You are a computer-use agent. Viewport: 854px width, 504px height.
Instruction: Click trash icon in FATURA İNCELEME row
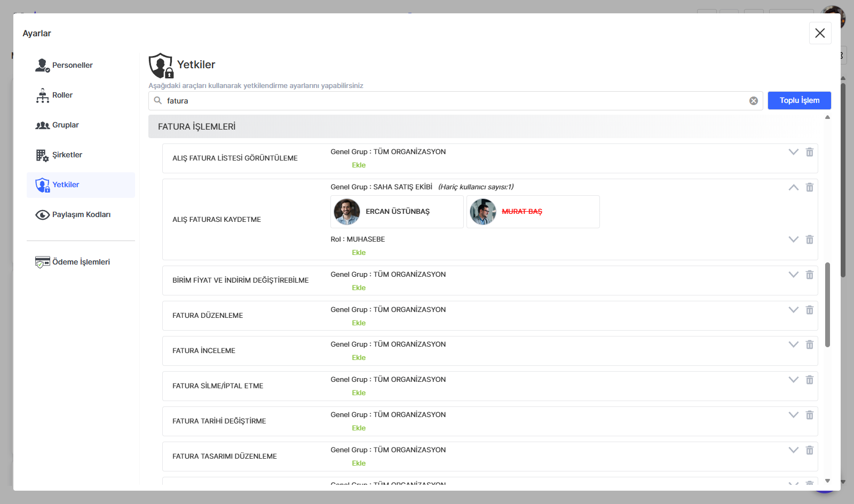pyautogui.click(x=809, y=345)
